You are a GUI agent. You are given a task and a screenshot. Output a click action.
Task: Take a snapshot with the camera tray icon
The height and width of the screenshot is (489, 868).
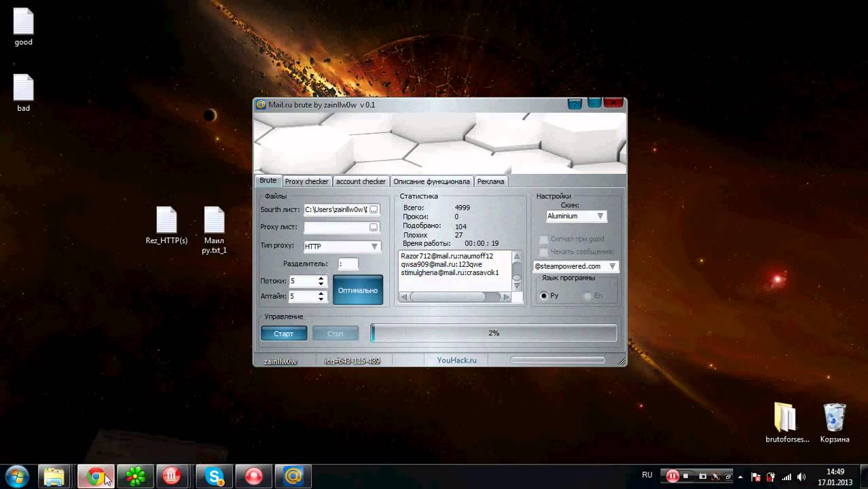pos(703,476)
